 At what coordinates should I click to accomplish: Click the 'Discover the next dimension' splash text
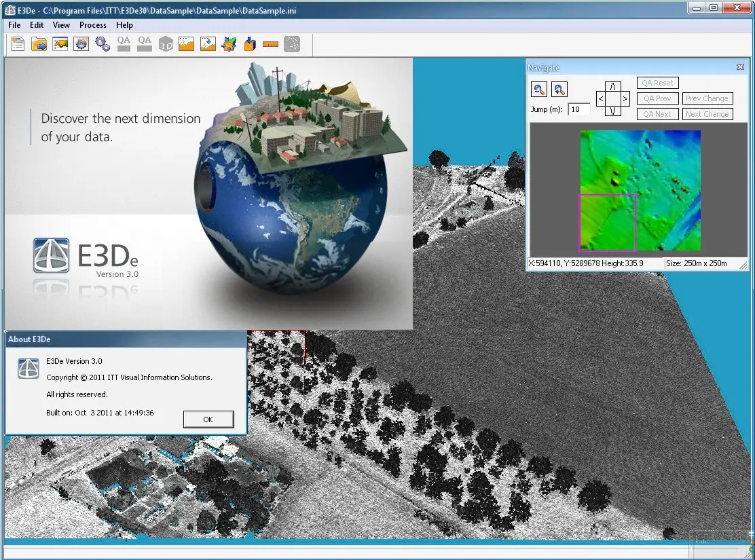pyautogui.click(x=120, y=119)
